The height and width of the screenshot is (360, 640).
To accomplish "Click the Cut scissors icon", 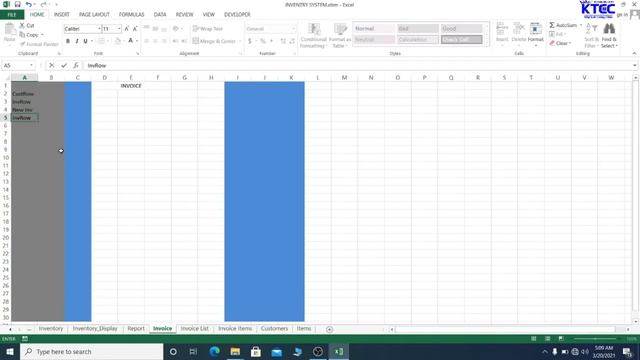I will point(22,25).
